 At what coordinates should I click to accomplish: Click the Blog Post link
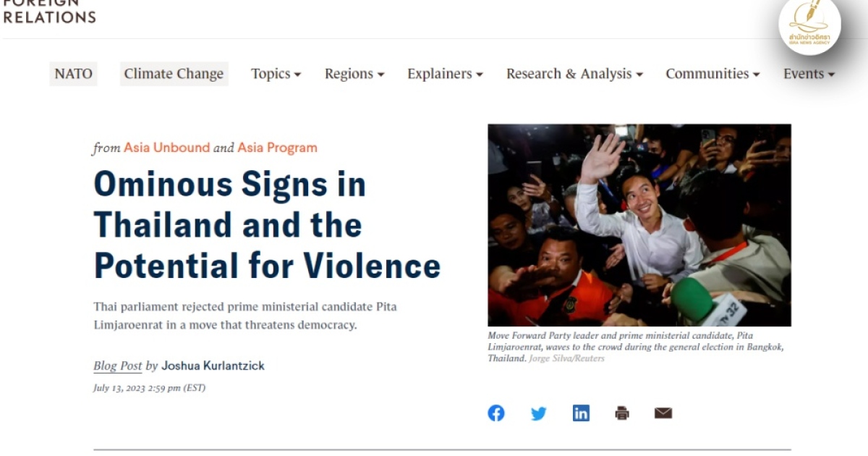click(118, 366)
